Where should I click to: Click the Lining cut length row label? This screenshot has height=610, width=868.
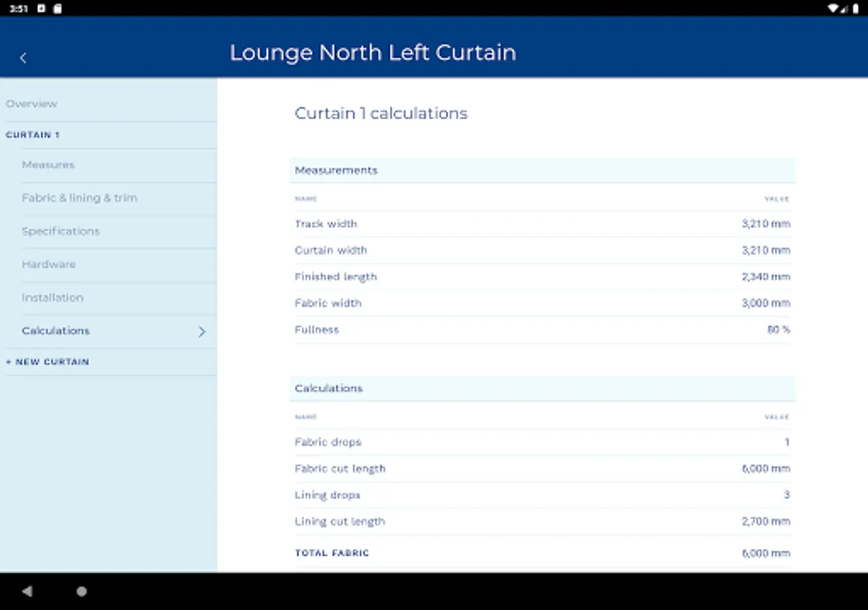340,521
